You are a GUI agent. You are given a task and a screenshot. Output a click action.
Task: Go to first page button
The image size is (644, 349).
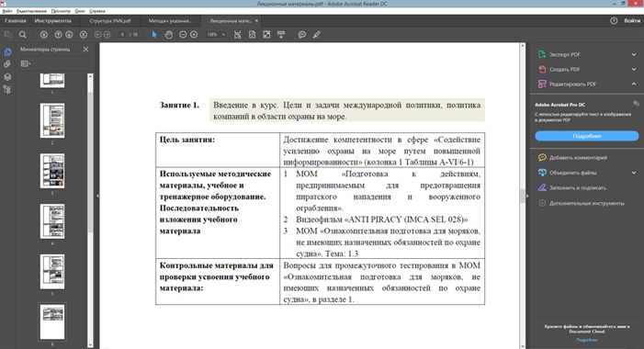click(44, 35)
